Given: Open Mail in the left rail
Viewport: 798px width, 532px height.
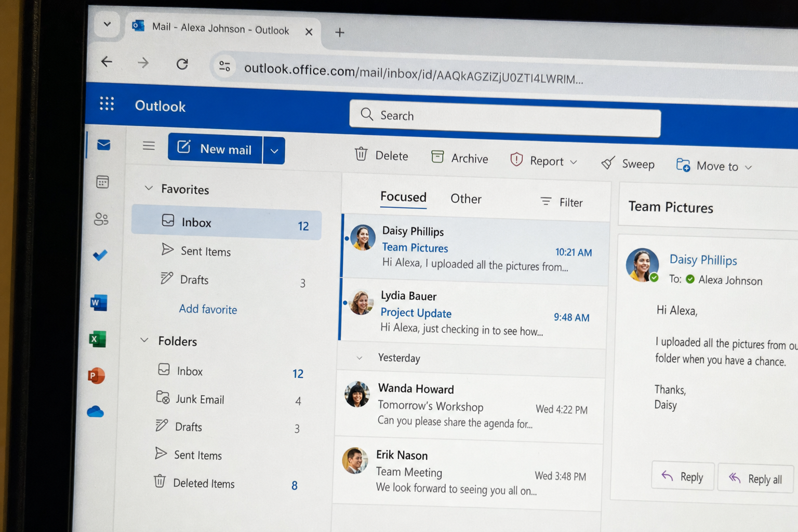Looking at the screenshot, I should (x=103, y=144).
